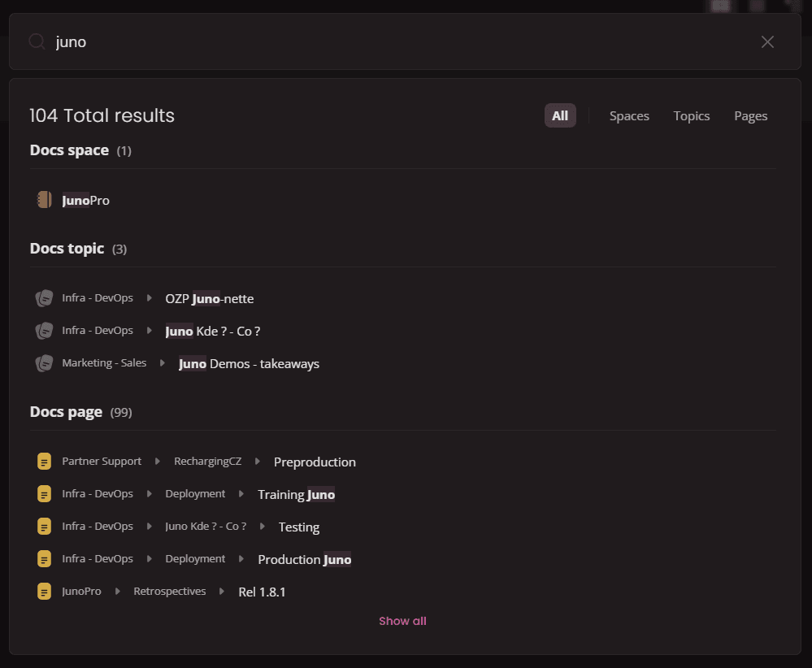Open the Testing page
Screen dimensions: 812x668
point(299,527)
